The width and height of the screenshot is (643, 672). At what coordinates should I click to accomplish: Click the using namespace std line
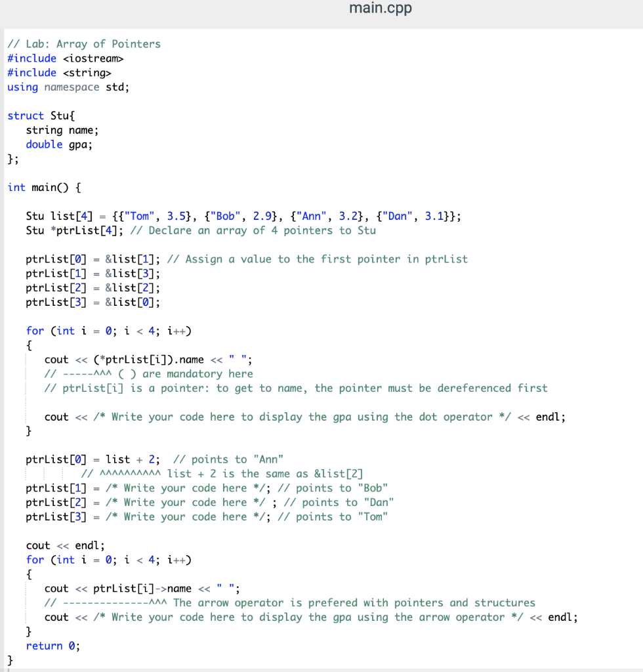[67, 87]
